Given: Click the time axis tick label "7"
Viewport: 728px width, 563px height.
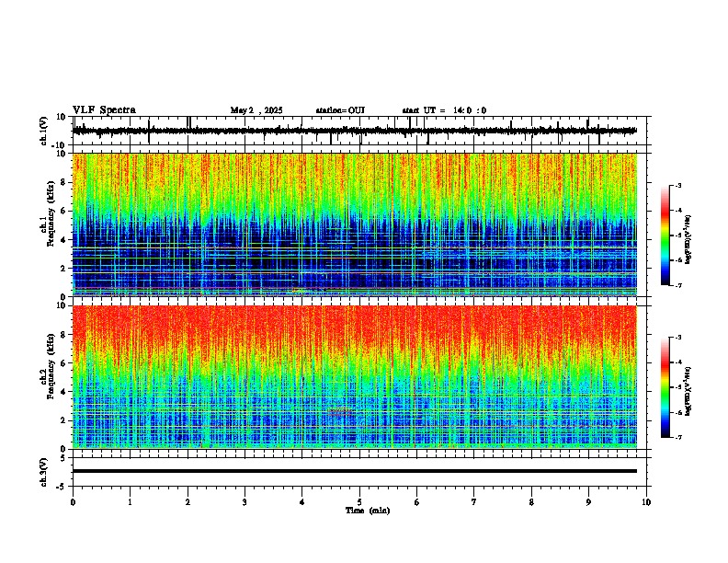Looking at the screenshot, I should click(x=474, y=502).
